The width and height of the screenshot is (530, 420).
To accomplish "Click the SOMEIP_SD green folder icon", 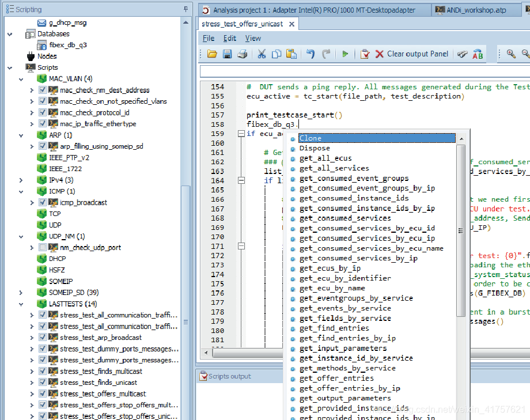I will click(x=41, y=293).
